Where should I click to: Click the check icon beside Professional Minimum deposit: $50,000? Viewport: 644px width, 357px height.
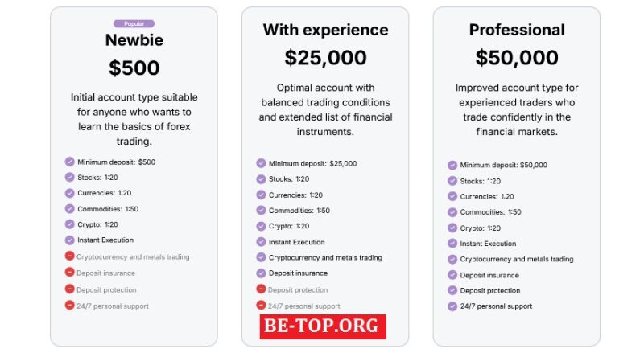tap(452, 166)
